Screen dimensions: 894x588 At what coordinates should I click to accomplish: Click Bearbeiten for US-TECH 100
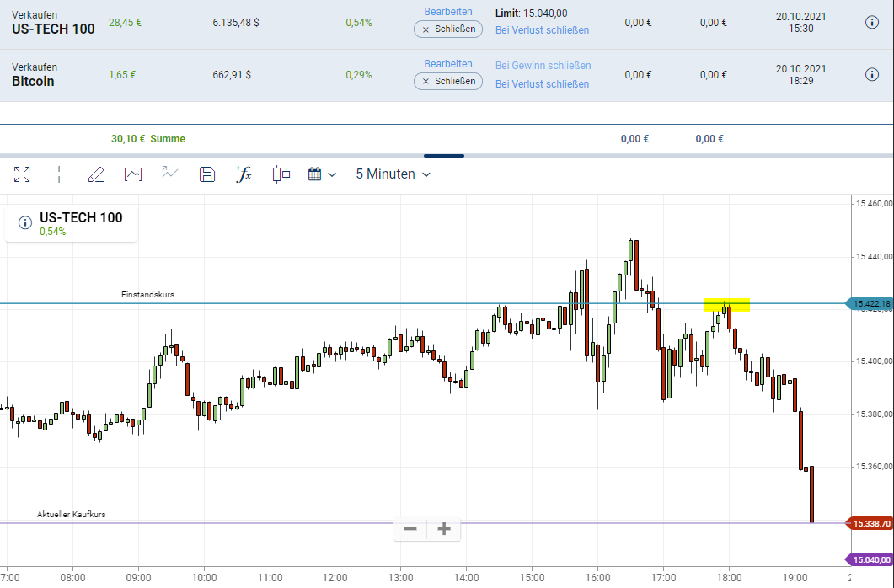[x=448, y=12]
